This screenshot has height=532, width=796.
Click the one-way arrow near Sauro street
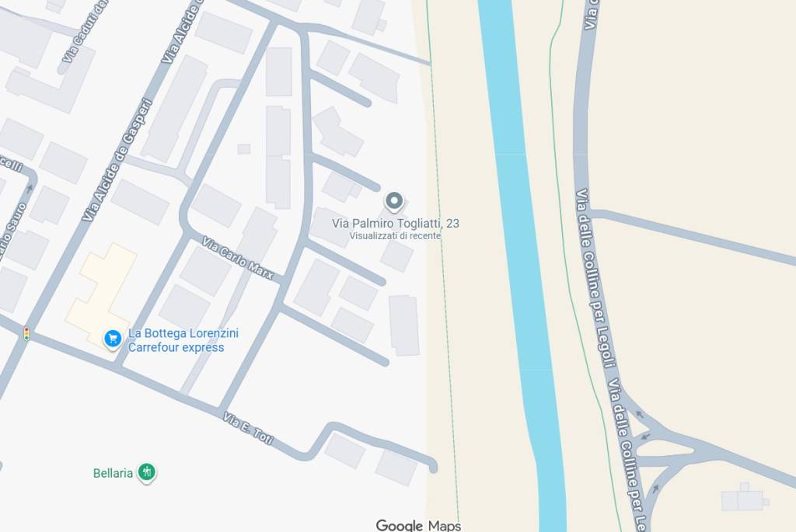[x=30, y=189]
